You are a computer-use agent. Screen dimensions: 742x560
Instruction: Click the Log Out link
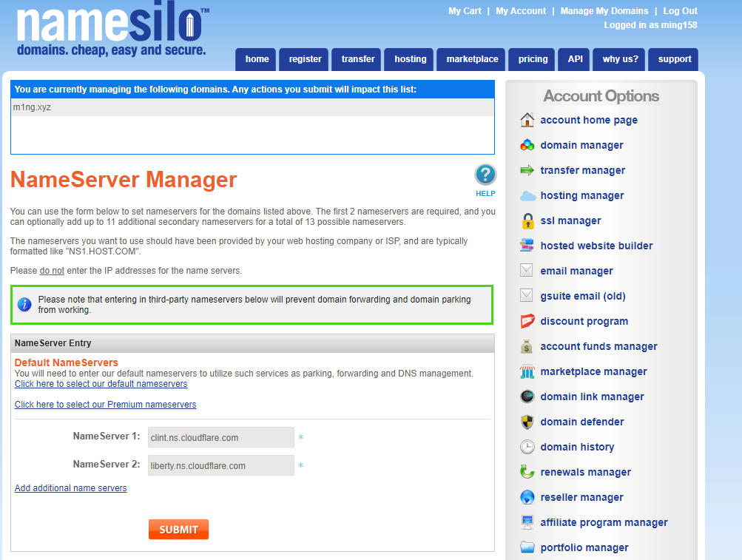tap(680, 11)
